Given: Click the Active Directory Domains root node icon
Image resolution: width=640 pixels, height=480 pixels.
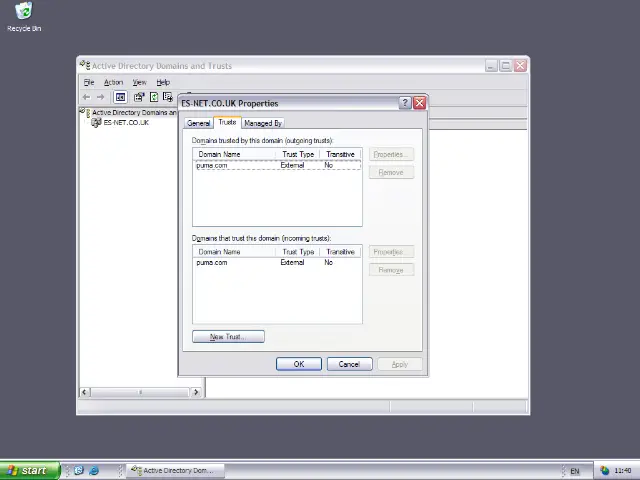Looking at the screenshot, I should point(85,112).
